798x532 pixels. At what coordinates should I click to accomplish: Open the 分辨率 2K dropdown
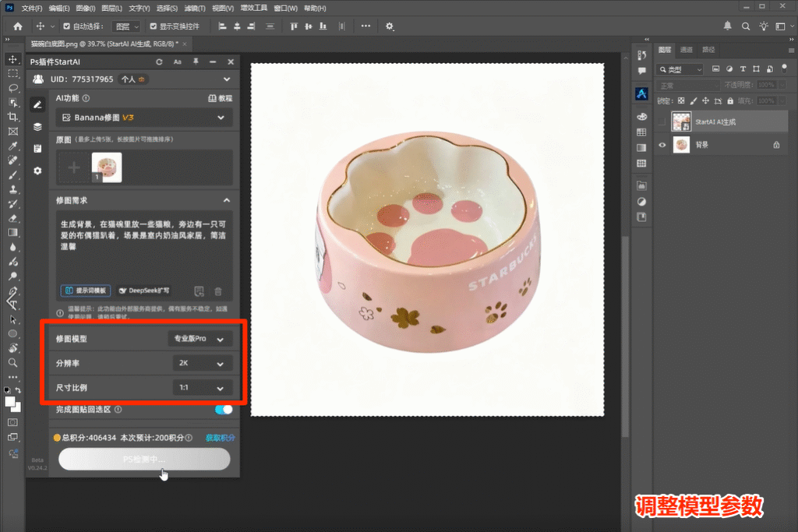(x=203, y=363)
